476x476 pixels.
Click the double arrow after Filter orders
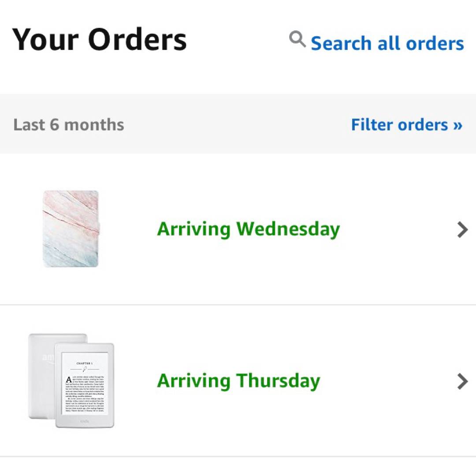pyautogui.click(x=457, y=125)
